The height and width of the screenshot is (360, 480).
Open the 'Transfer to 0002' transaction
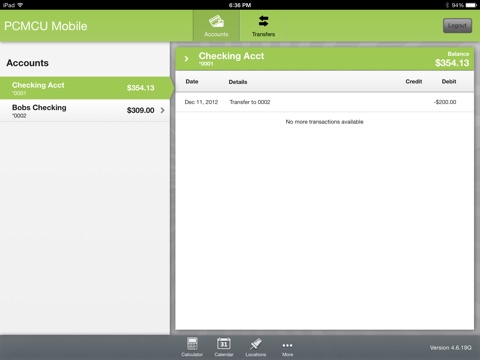(x=250, y=102)
